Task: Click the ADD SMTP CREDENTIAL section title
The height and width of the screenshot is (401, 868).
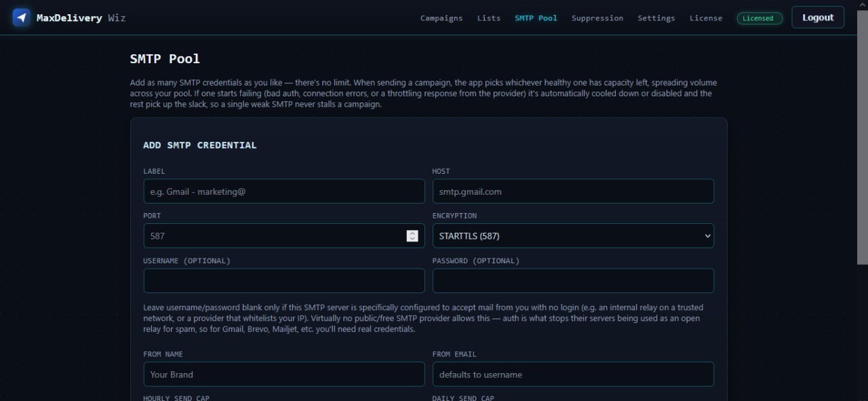Action: pyautogui.click(x=200, y=145)
